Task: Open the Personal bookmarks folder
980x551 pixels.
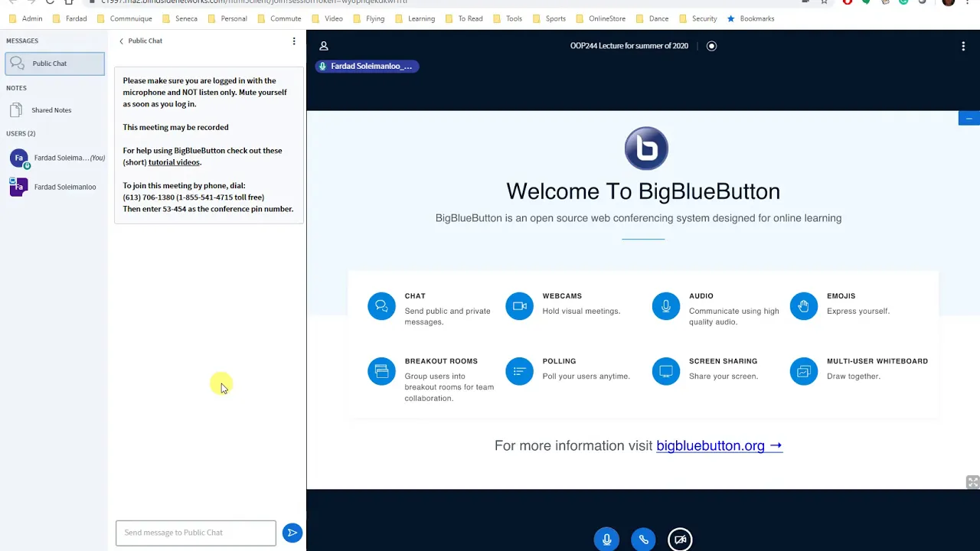Action: 227,18
